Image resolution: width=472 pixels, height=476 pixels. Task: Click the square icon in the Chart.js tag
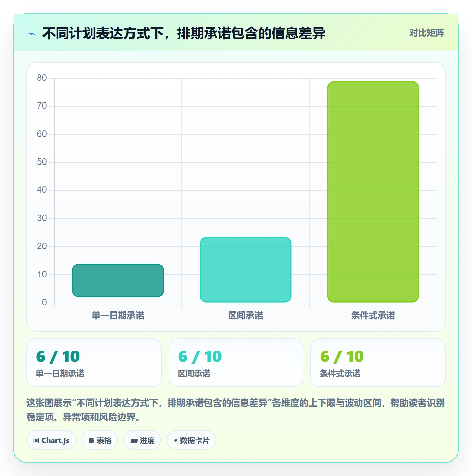36,441
